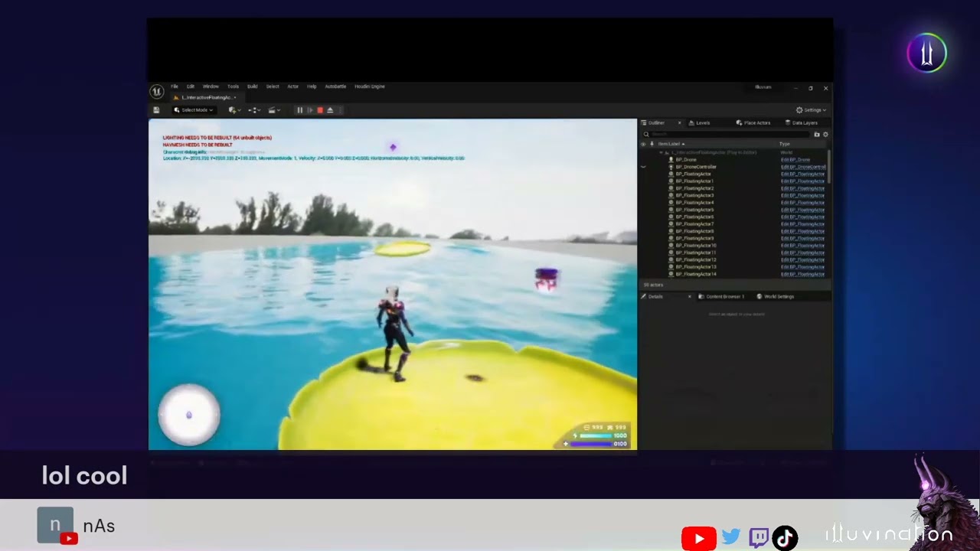Open the Edit menu
Image resolution: width=980 pixels, height=551 pixels.
point(191,86)
